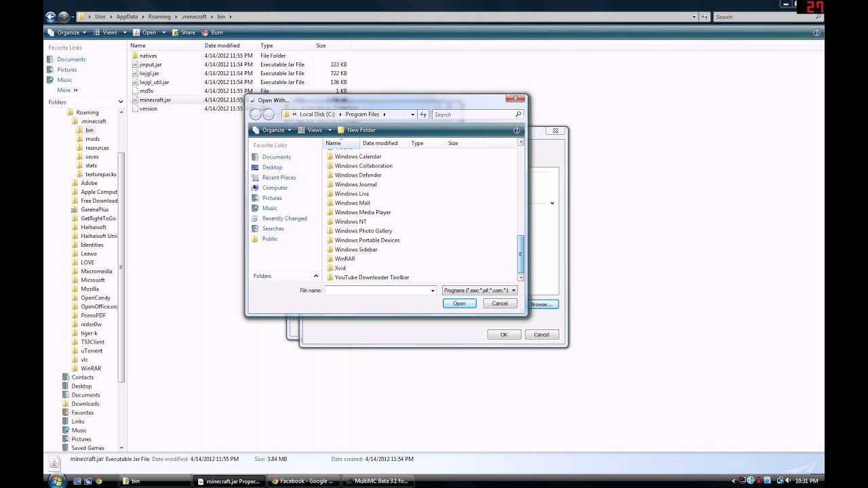The height and width of the screenshot is (488, 868).
Task: Select uTorrent folder in tree
Action: click(x=92, y=351)
